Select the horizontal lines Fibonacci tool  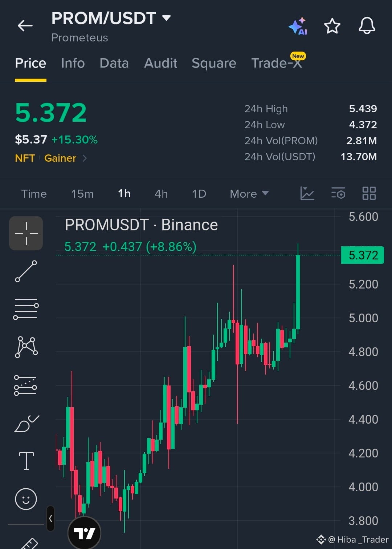coord(26,309)
